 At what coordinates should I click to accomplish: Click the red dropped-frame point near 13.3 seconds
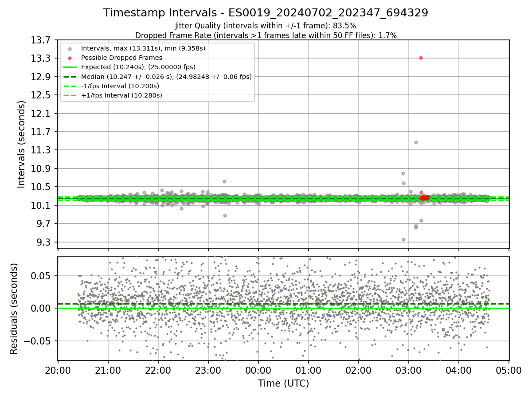421,58
